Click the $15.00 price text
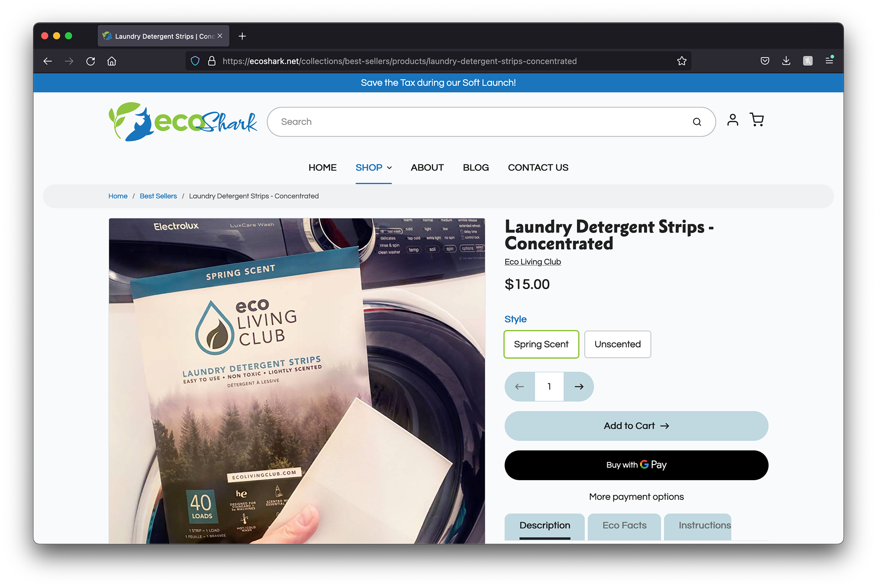Image resolution: width=877 pixels, height=588 pixels. pos(527,285)
